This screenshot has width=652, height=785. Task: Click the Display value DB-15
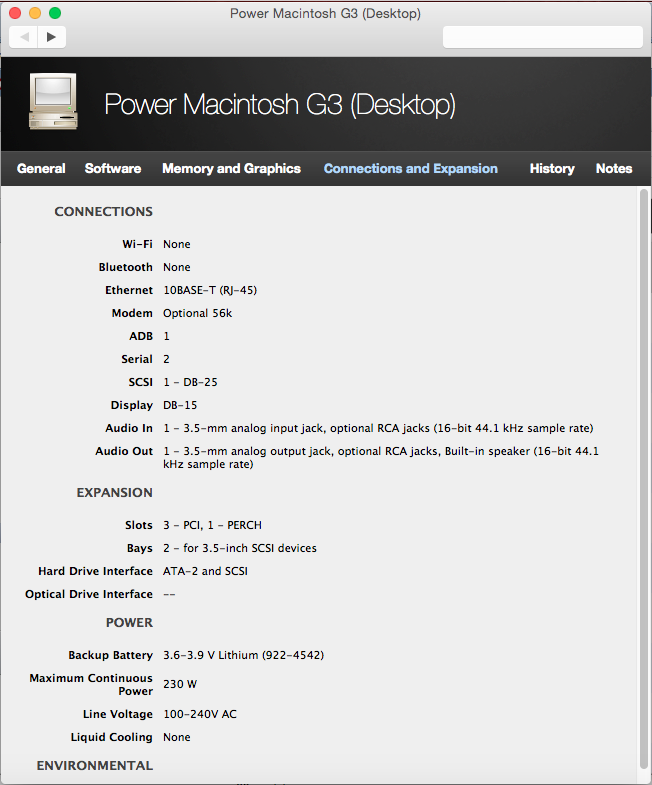[x=180, y=406]
